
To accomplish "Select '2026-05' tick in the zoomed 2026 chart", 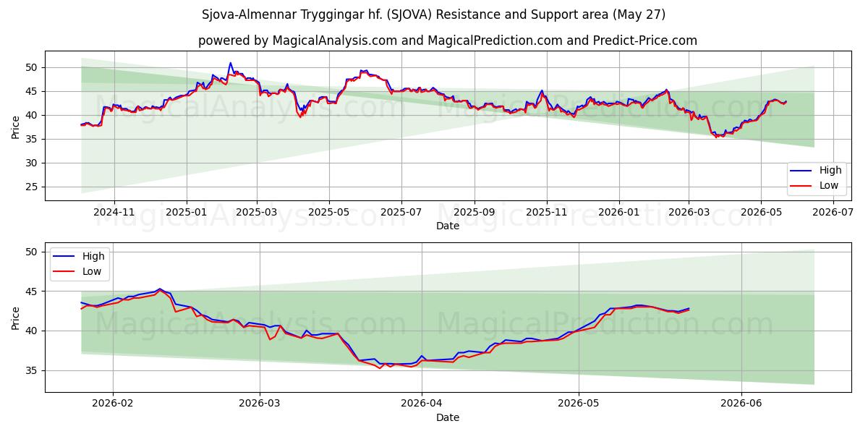I will (x=579, y=404).
